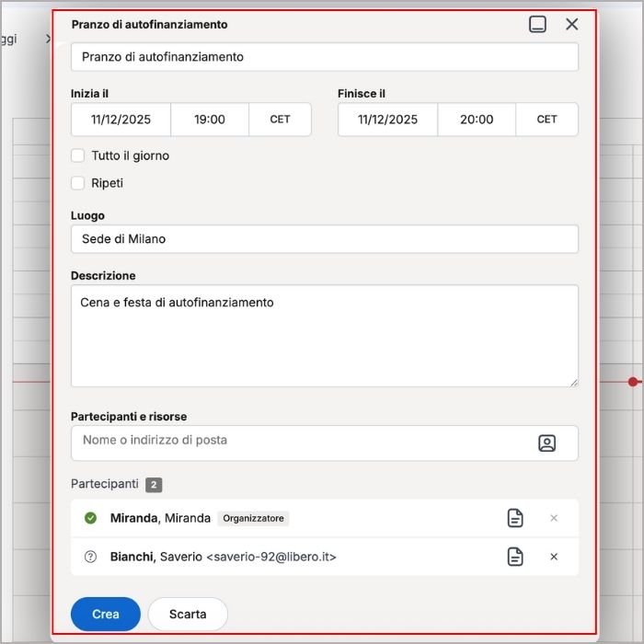The height and width of the screenshot is (644, 644).
Task: Open the end date 11/12/2025 picker
Action: 387,120
